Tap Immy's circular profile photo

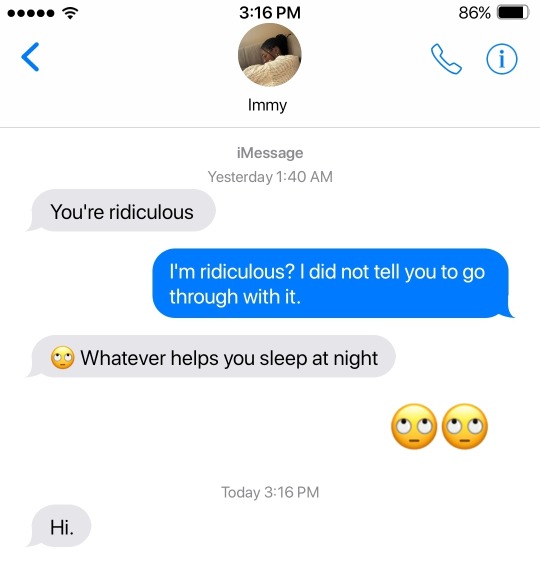269,55
